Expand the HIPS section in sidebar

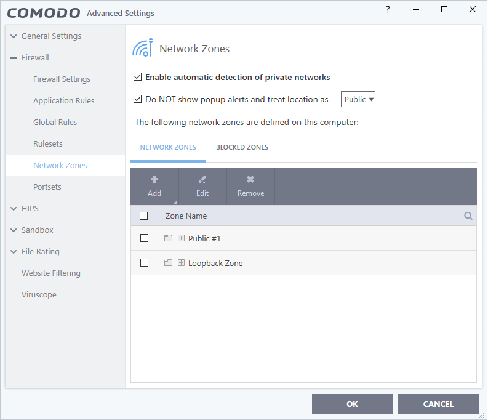14,209
